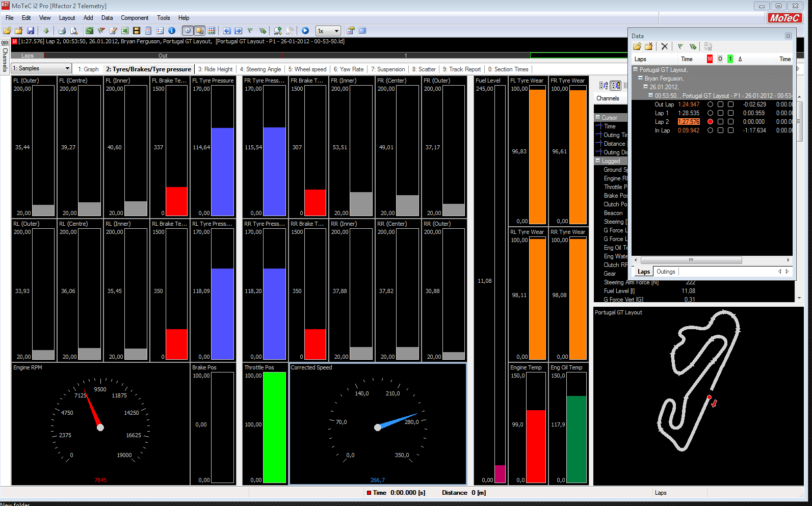This screenshot has width=812, height=506.
Task: Click the green flag icon in Data panel
Action: (x=680, y=46)
